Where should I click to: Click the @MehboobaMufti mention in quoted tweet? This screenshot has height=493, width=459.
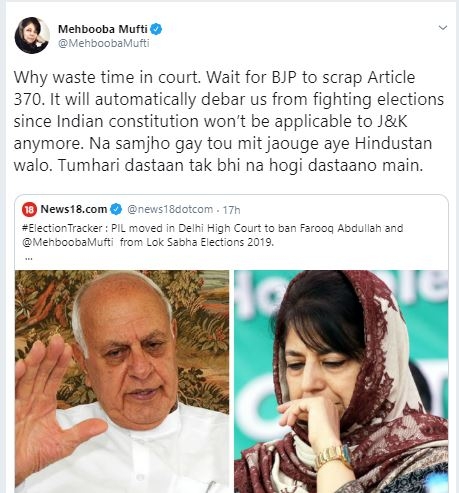pyautogui.click(x=68, y=242)
